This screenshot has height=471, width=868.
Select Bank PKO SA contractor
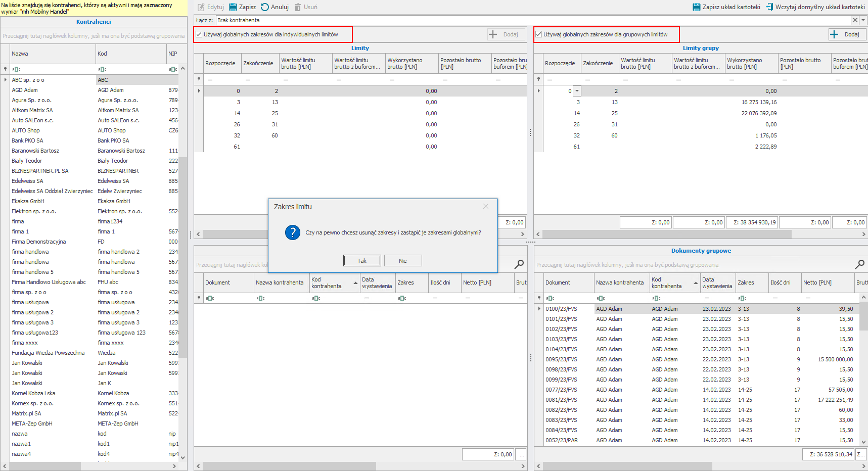94,140
